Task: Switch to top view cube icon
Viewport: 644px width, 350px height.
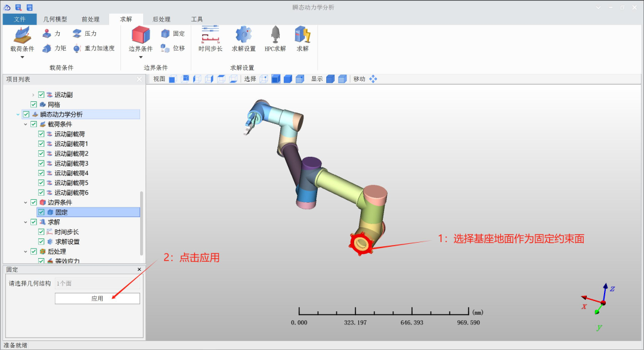Action: [221, 79]
